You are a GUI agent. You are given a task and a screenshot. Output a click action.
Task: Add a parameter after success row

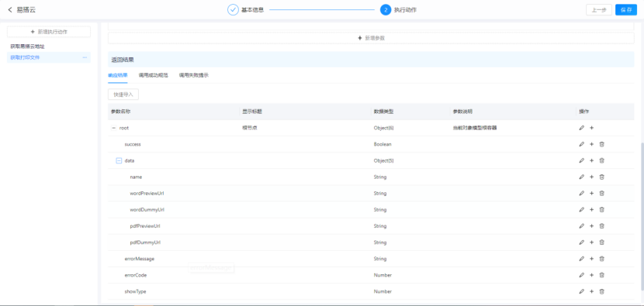pyautogui.click(x=591, y=144)
